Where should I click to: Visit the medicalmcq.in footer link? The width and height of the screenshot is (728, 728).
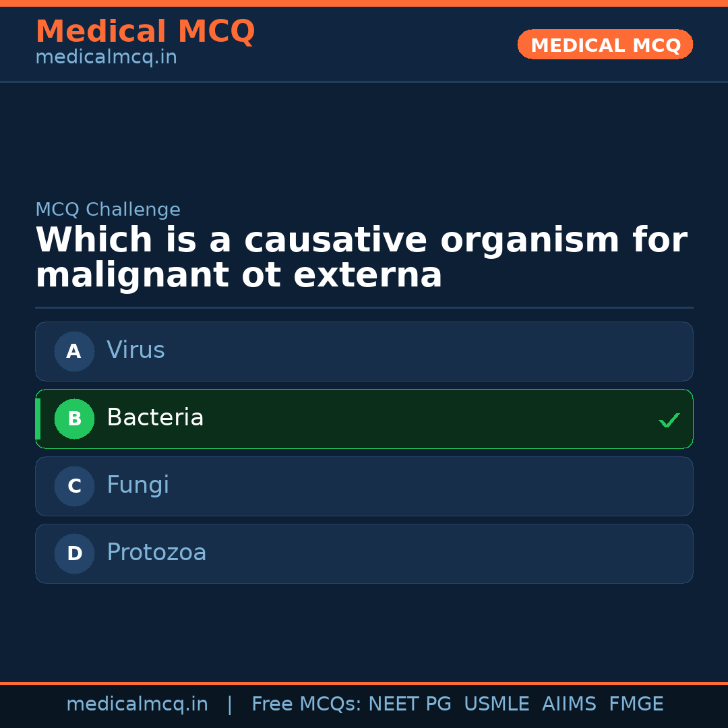coord(138,704)
